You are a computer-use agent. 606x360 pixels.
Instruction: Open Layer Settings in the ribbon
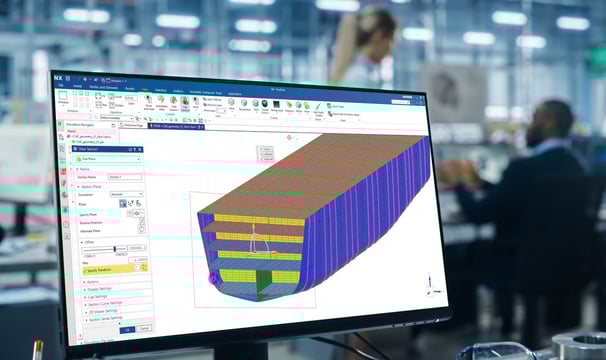coord(213,100)
